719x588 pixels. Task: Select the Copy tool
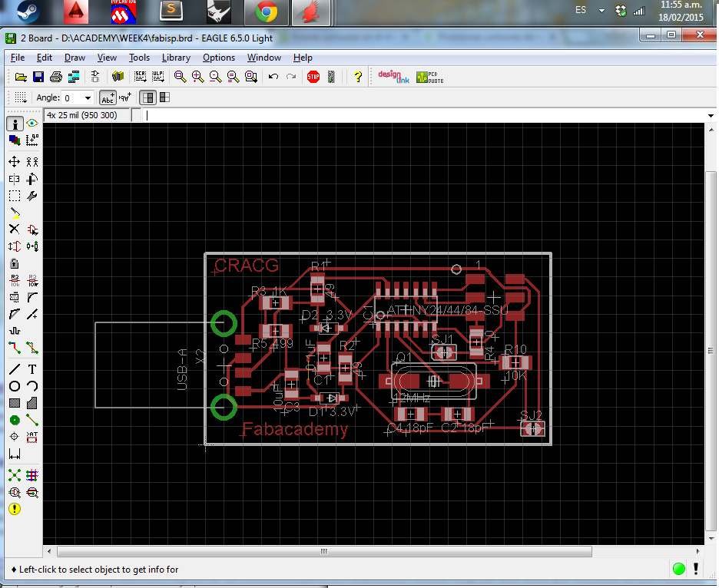pos(32,162)
